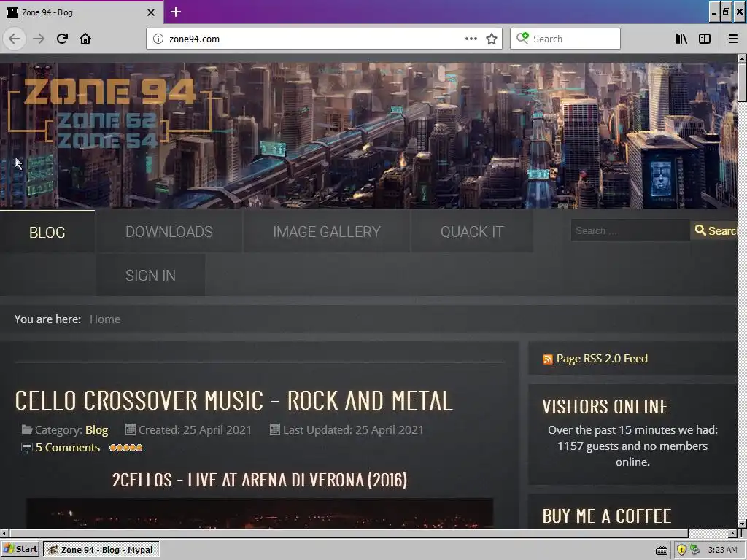Open a new browser tab

click(176, 12)
